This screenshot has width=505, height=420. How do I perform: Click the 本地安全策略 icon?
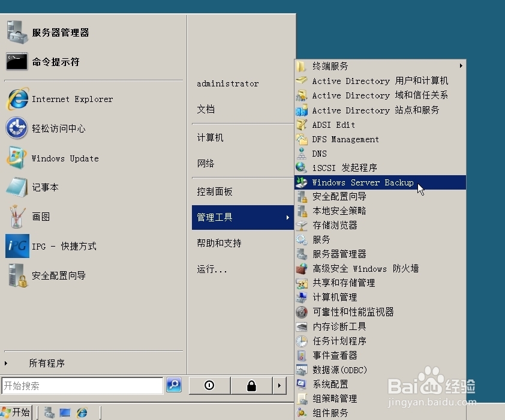point(302,211)
